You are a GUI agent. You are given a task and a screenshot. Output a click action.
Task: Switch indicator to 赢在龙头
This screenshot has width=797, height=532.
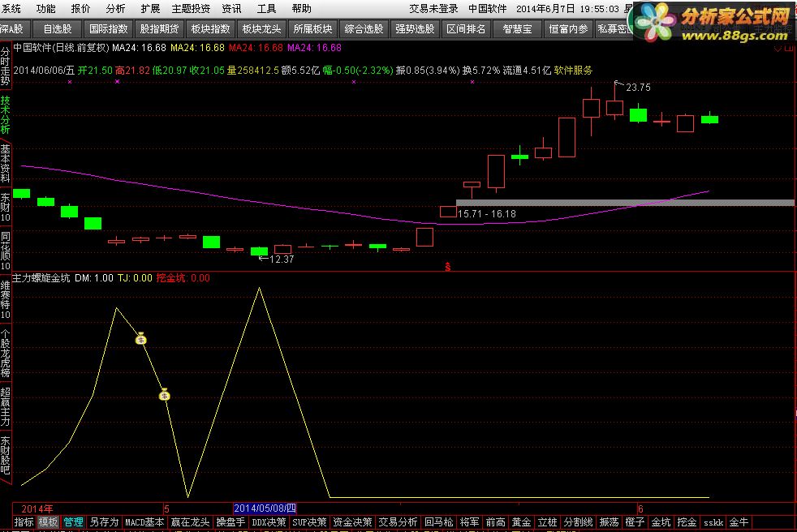point(190,521)
